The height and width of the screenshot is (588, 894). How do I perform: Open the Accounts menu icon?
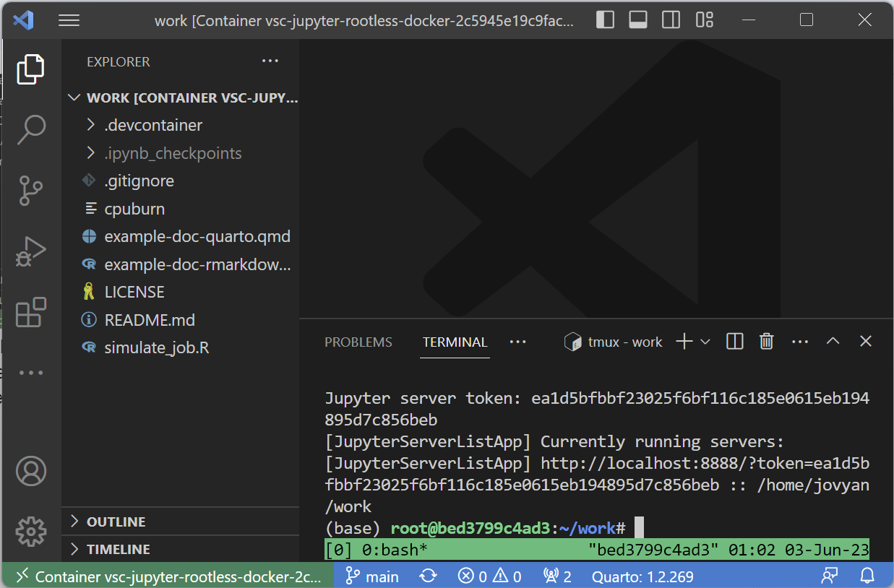(31, 471)
